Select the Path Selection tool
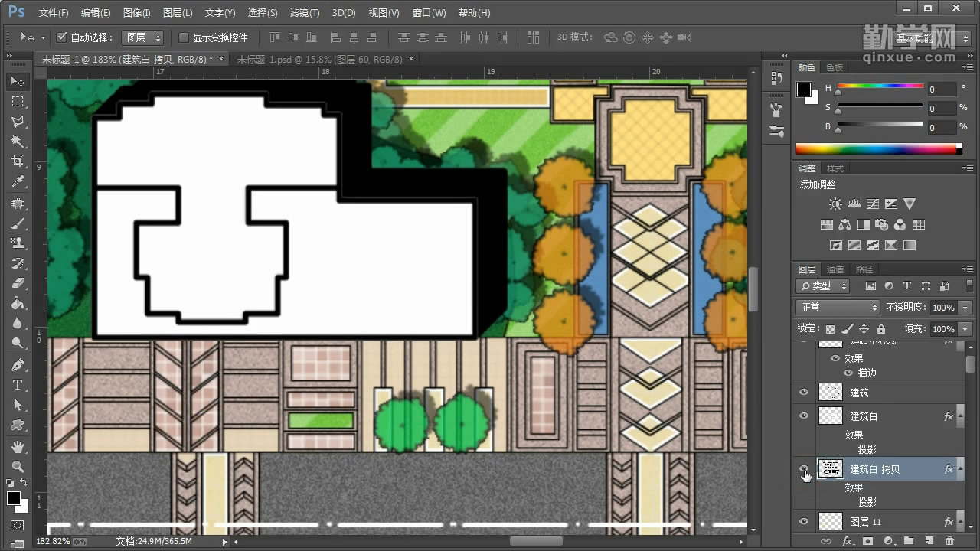The height and width of the screenshot is (551, 980). [x=18, y=406]
